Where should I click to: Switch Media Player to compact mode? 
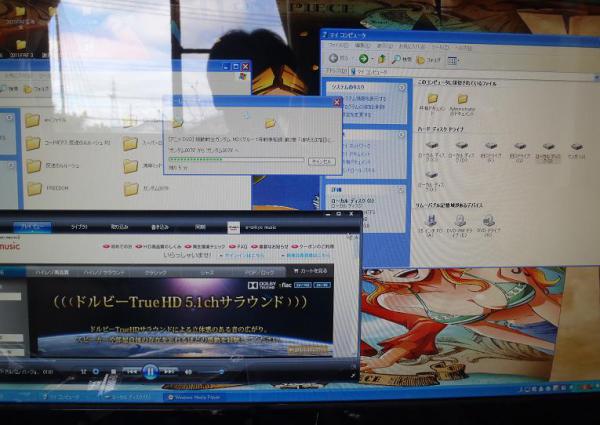[x=352, y=376]
